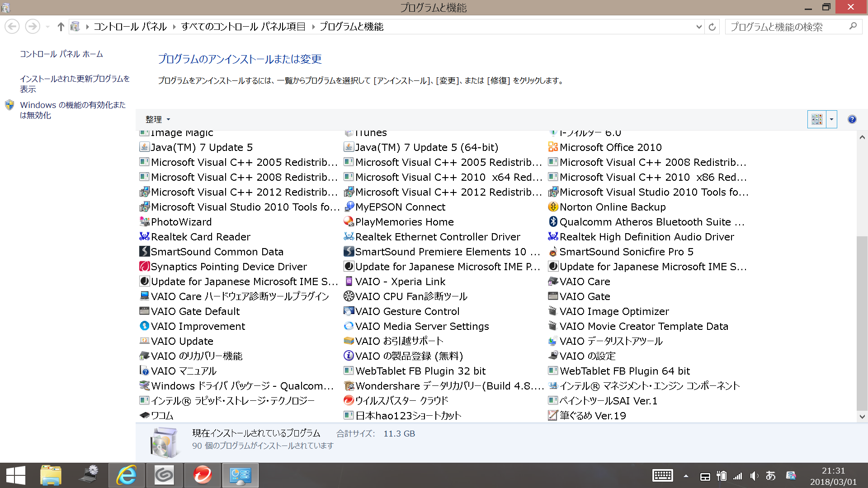Open Internet Explorer from the taskbar

[x=126, y=475]
